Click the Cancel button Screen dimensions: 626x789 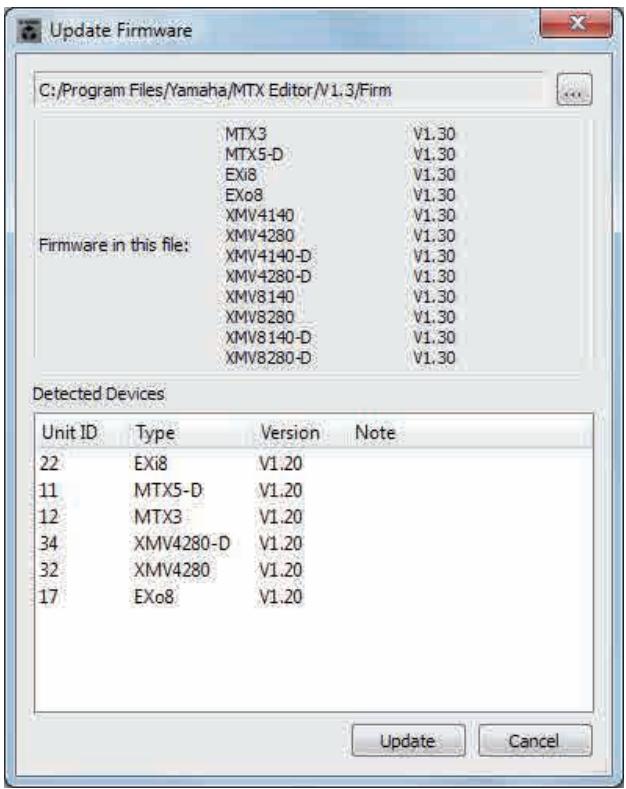click(534, 740)
